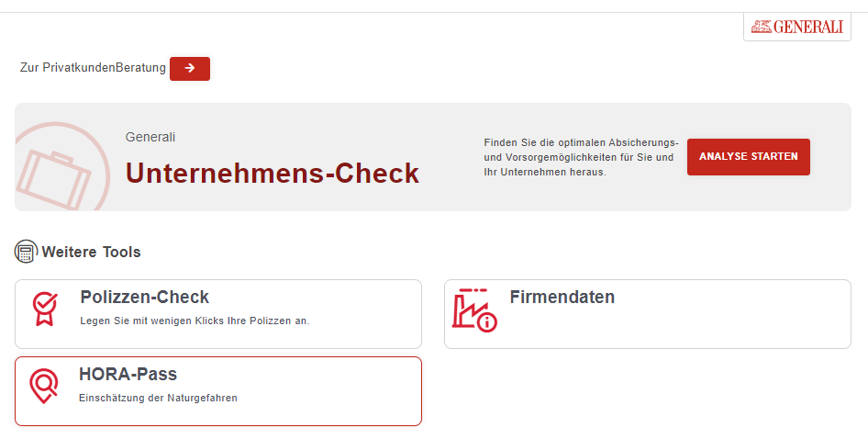This screenshot has height=439, width=868.
Task: Open the Polizzen-Check heading
Action: tap(145, 298)
